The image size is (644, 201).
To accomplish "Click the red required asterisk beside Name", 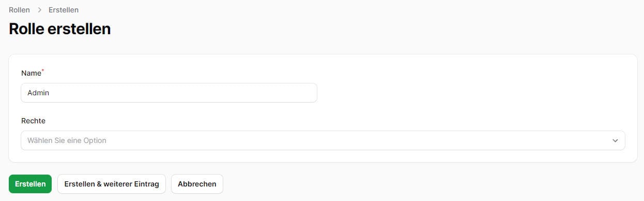I will (43, 70).
